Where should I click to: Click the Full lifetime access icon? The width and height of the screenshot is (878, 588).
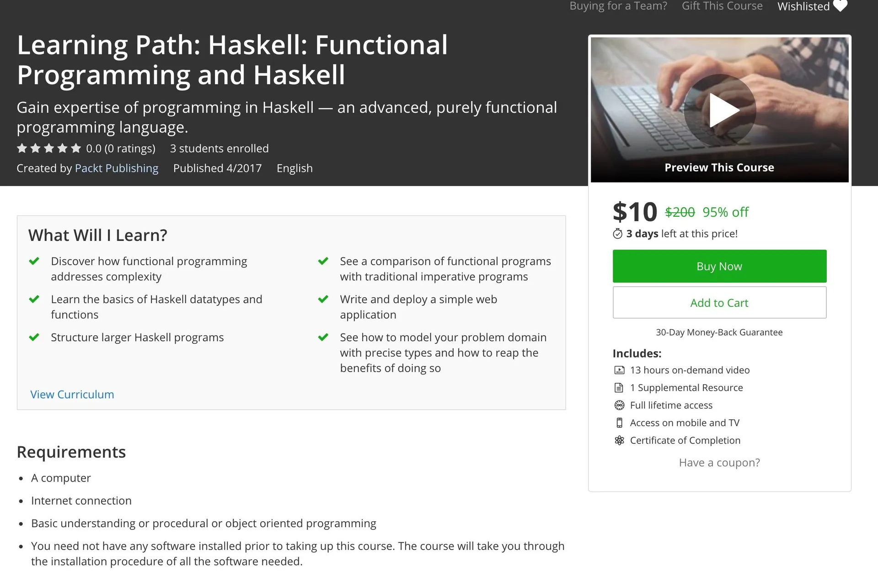(x=619, y=405)
